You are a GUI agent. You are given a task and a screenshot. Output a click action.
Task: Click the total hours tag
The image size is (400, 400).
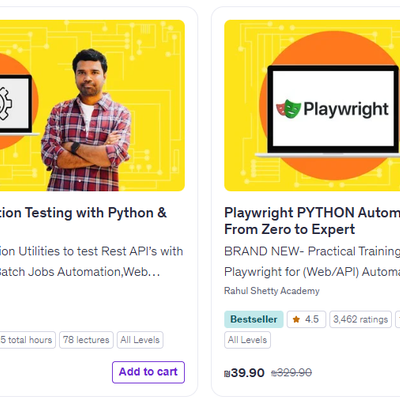(28, 340)
